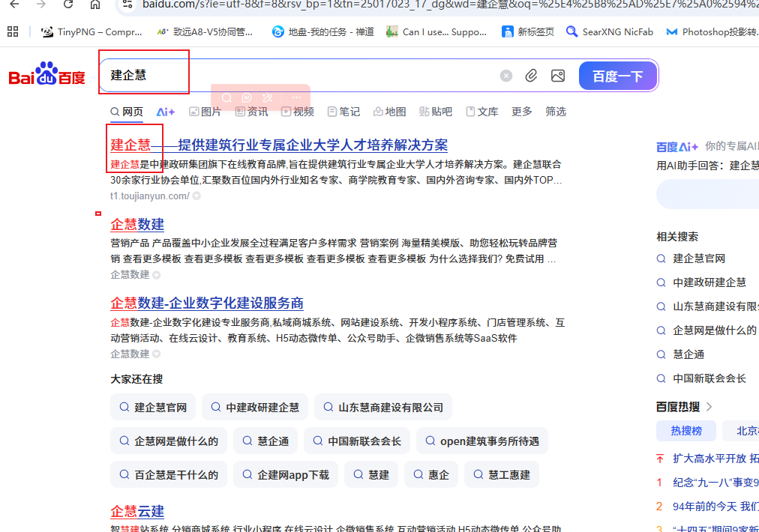Click suggestion chip 中国新联会会长
This screenshot has width=759, height=532.
click(x=357, y=441)
